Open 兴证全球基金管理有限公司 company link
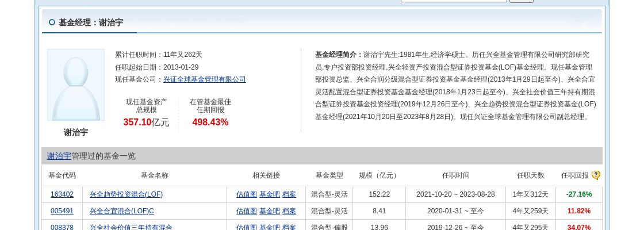The image size is (644, 230). [204, 79]
